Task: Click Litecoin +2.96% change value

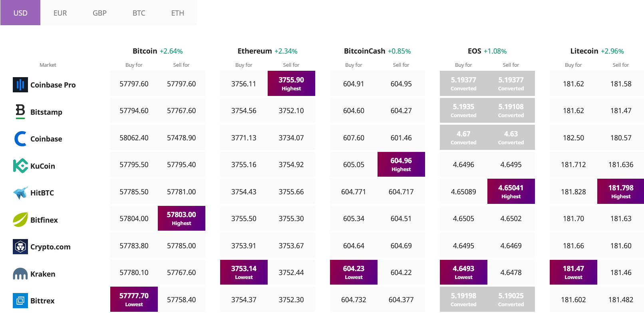Action: [x=612, y=51]
